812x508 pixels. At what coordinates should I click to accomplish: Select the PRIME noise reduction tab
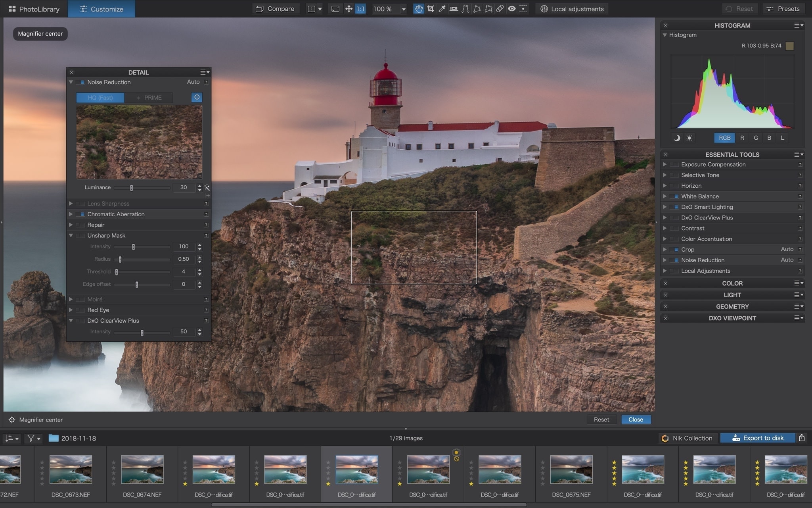149,98
